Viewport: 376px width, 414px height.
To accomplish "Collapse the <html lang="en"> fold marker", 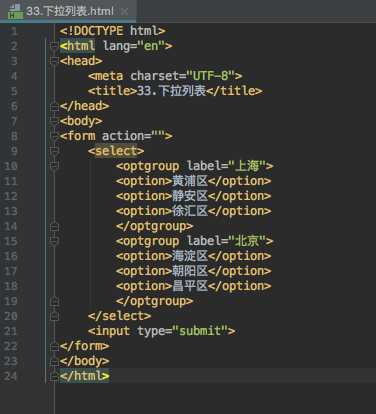I will click(54, 46).
